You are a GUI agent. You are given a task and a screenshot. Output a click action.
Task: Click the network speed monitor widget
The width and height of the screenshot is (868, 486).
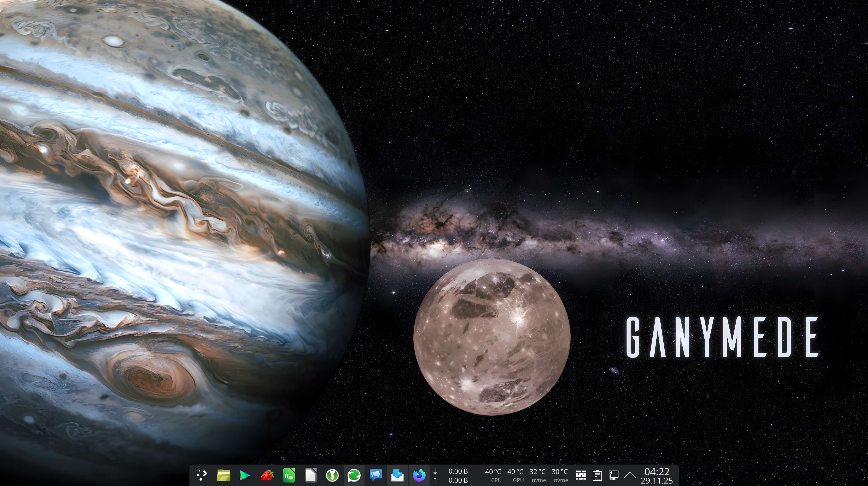coord(452,476)
